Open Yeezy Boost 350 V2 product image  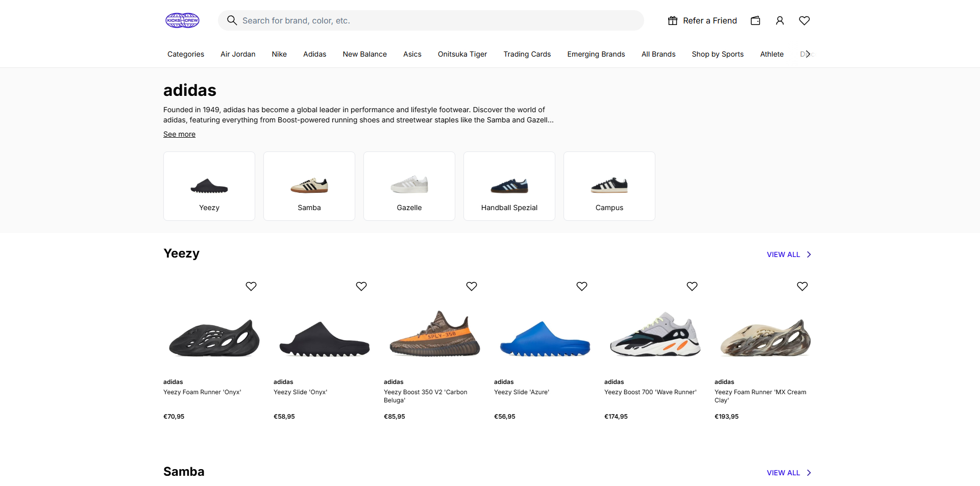click(435, 334)
